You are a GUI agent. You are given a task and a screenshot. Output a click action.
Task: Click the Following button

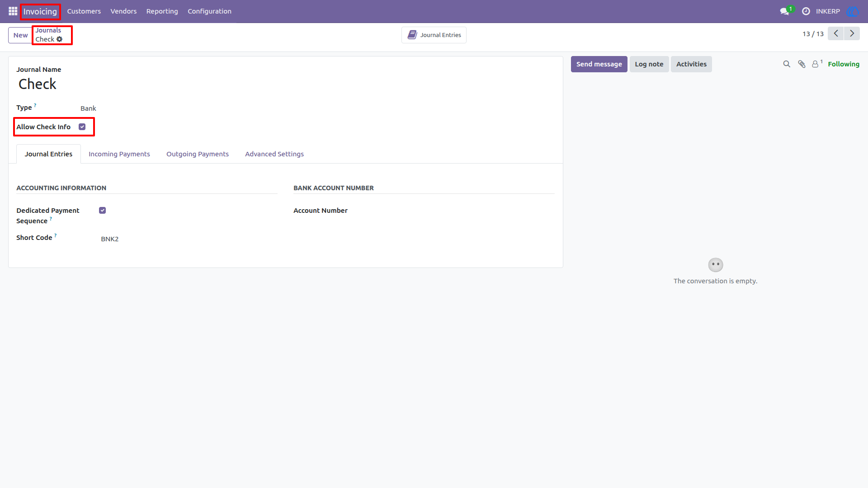pyautogui.click(x=844, y=64)
